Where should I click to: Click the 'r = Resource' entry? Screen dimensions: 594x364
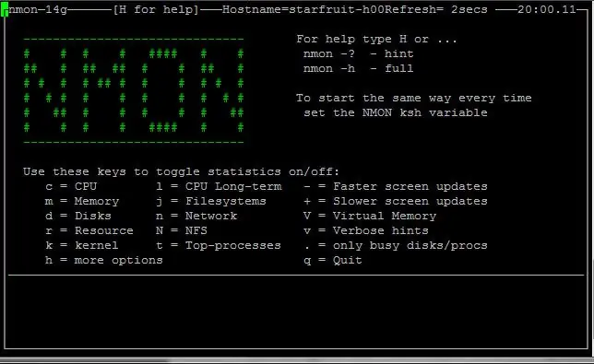(89, 230)
